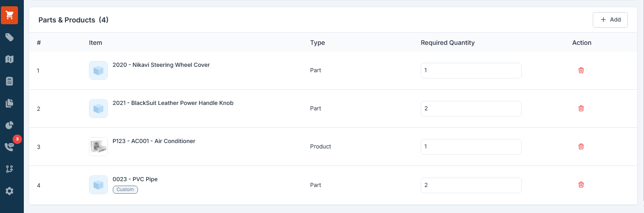Open the calculator sidebar icon
The width and height of the screenshot is (644, 213).
click(x=9, y=81)
